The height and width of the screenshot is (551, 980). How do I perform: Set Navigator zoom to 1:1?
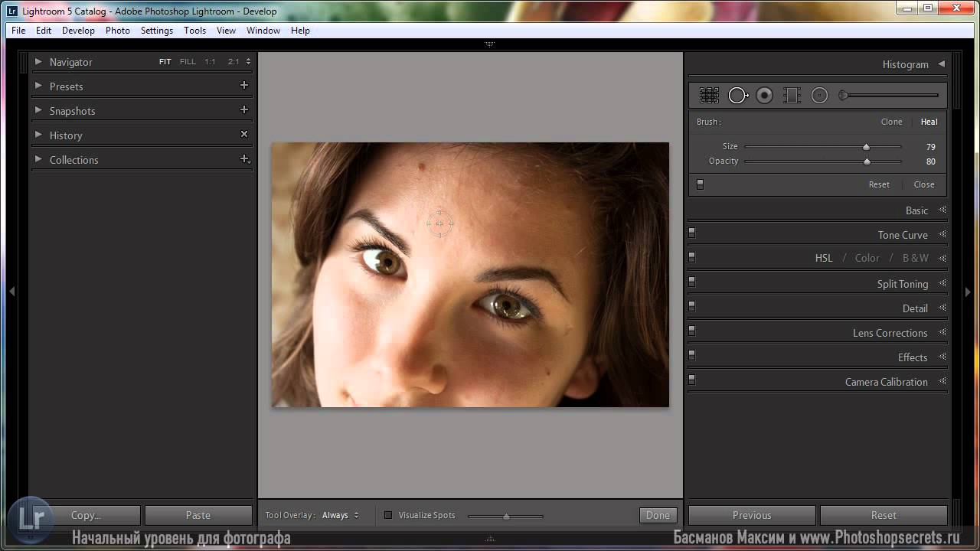(x=210, y=62)
